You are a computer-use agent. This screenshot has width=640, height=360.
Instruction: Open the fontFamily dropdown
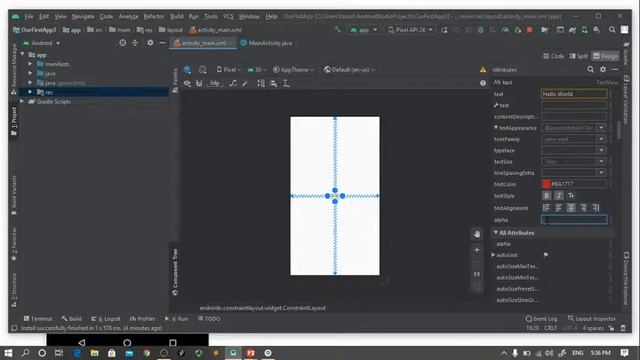pos(601,139)
